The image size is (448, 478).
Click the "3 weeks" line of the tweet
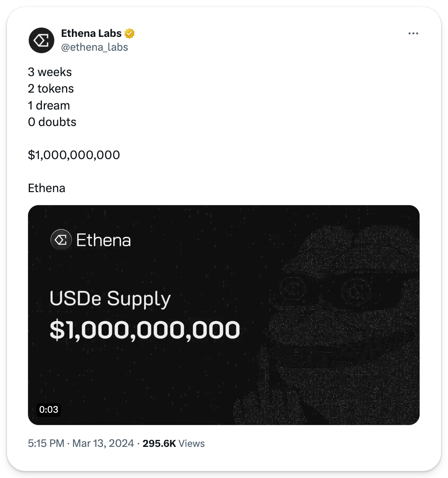pyautogui.click(x=50, y=72)
